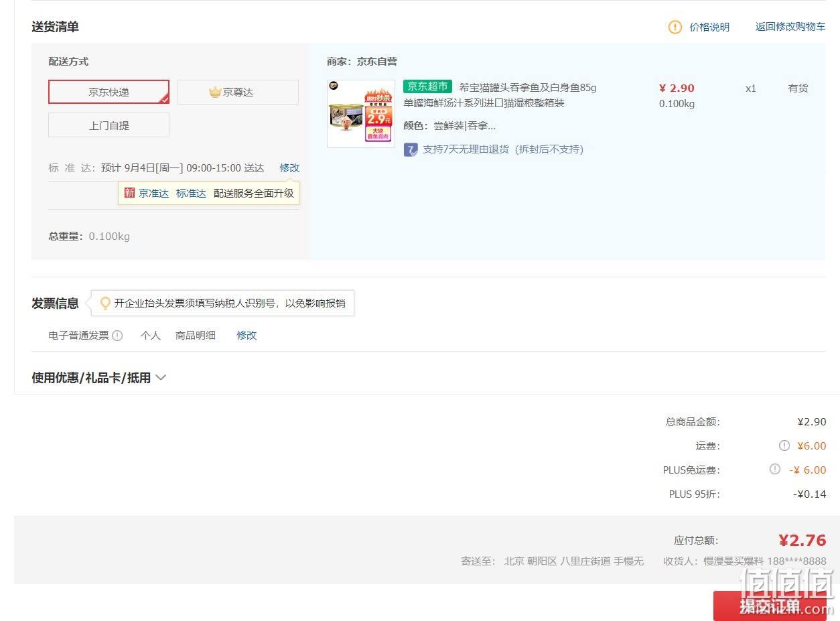Screen dimensions: 840x621
Task: Click the quantity x1 text
Action: pos(751,88)
